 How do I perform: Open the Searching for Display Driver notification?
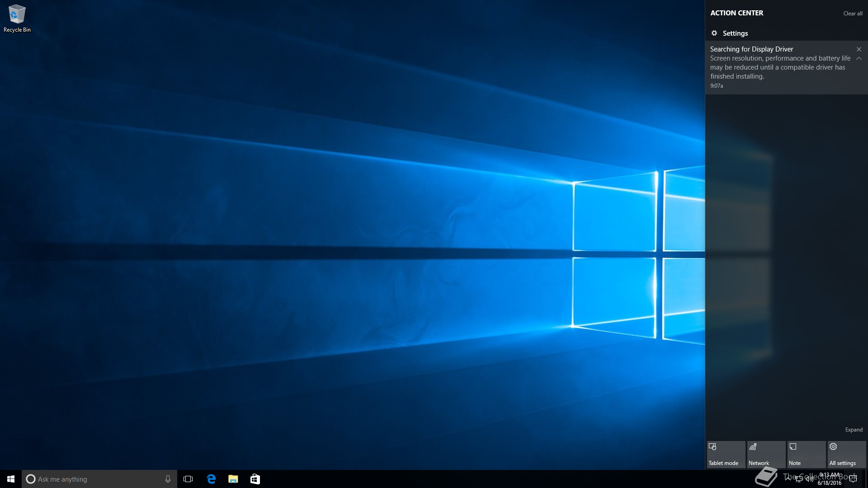point(786,67)
